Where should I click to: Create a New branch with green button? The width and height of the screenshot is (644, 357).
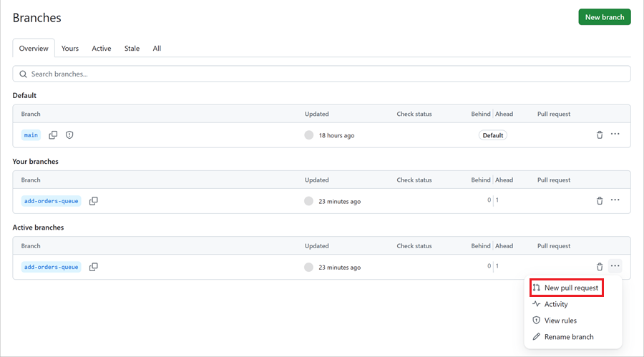605,17
